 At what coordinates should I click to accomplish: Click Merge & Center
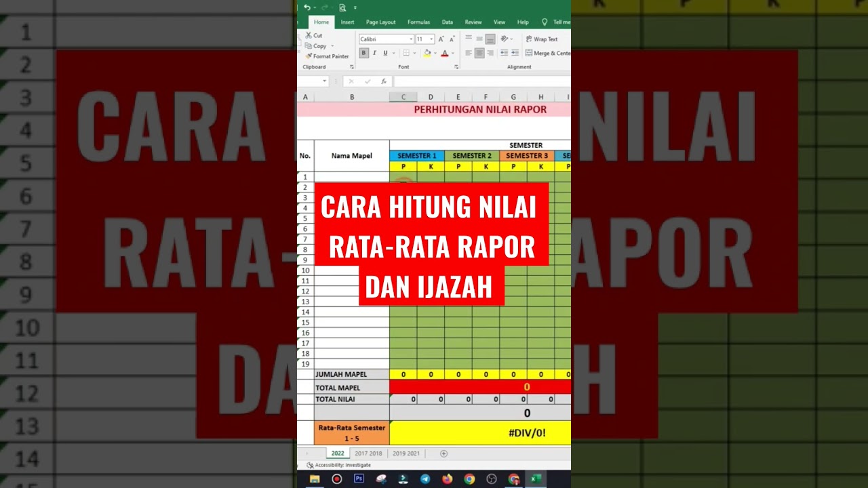pos(548,53)
